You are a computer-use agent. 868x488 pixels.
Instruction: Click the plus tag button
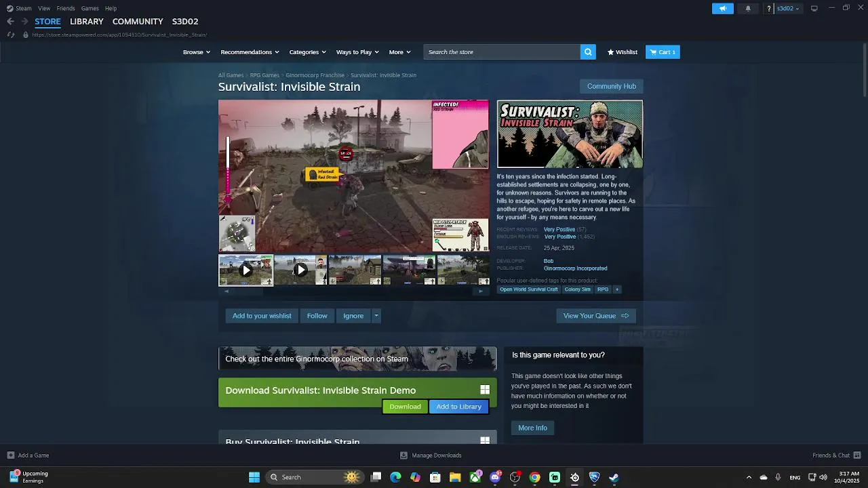pos(616,289)
